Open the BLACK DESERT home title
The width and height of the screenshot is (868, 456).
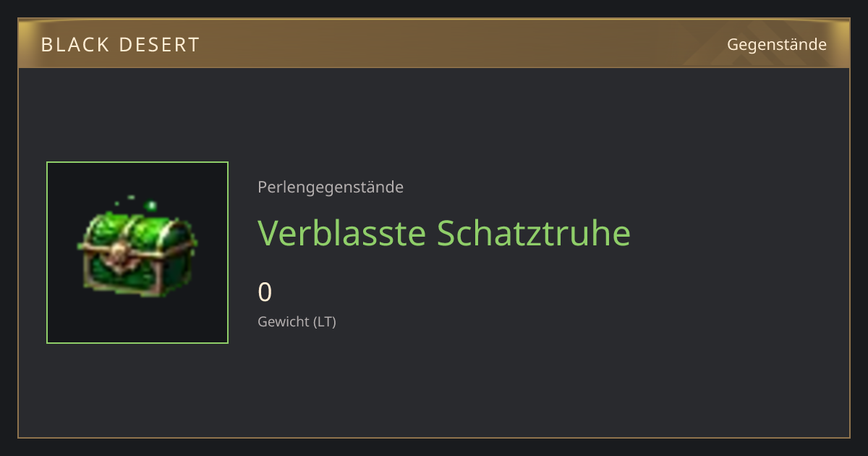pos(120,45)
